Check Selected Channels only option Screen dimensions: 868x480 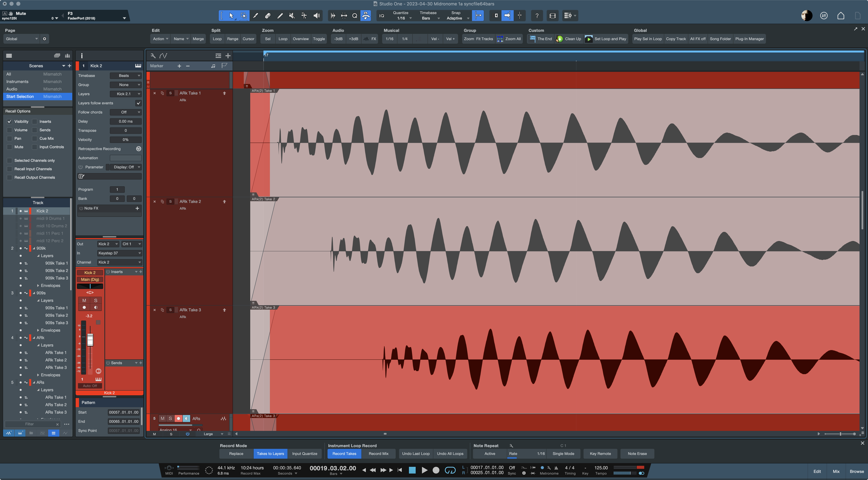9,161
